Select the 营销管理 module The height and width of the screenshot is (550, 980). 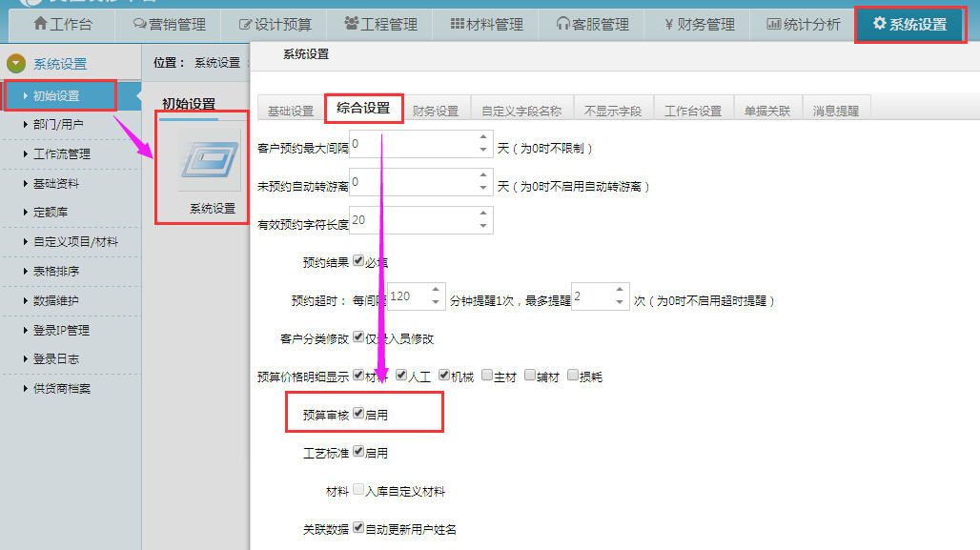click(172, 26)
